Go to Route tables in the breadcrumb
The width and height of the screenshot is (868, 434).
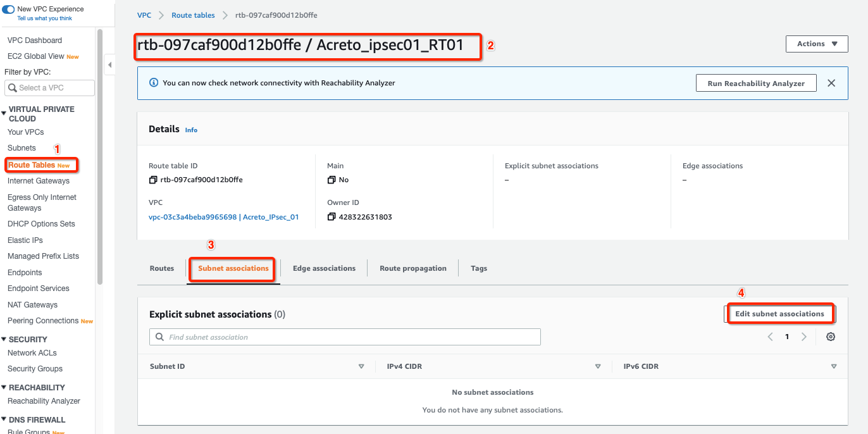point(193,15)
